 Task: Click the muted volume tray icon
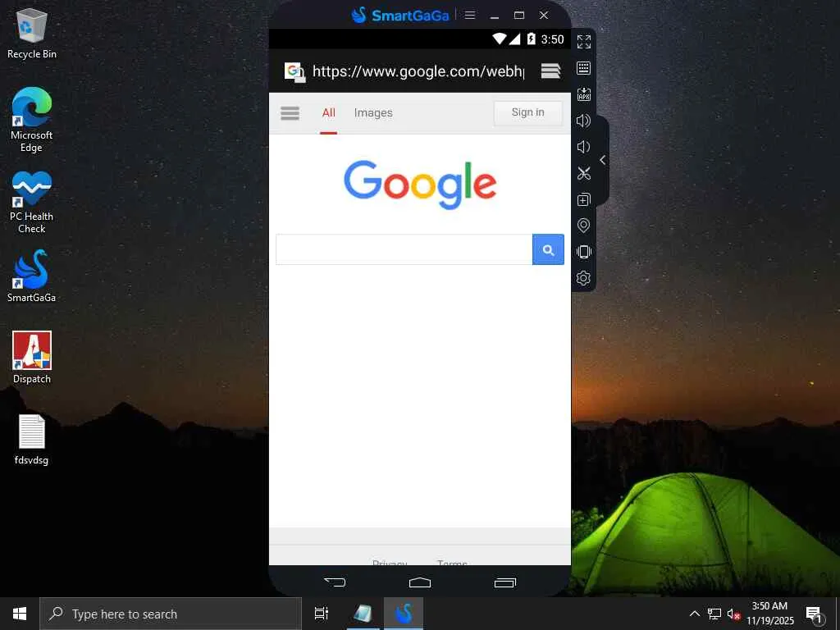click(733, 614)
